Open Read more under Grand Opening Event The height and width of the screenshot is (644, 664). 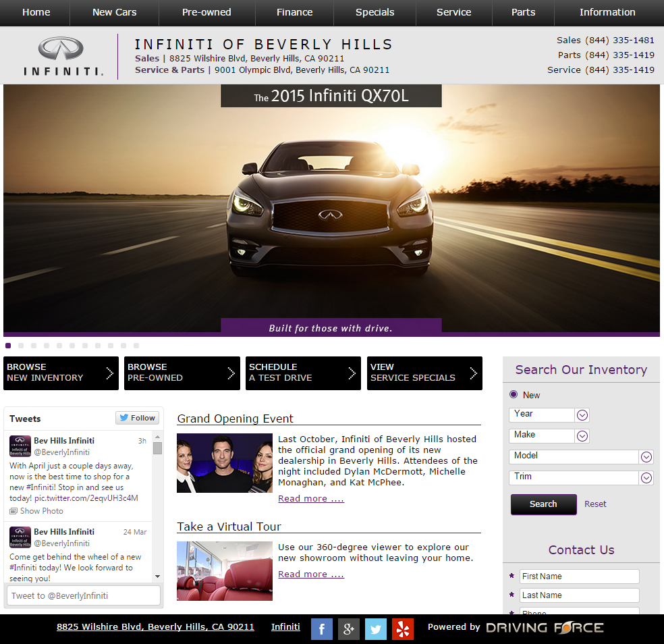click(x=310, y=498)
